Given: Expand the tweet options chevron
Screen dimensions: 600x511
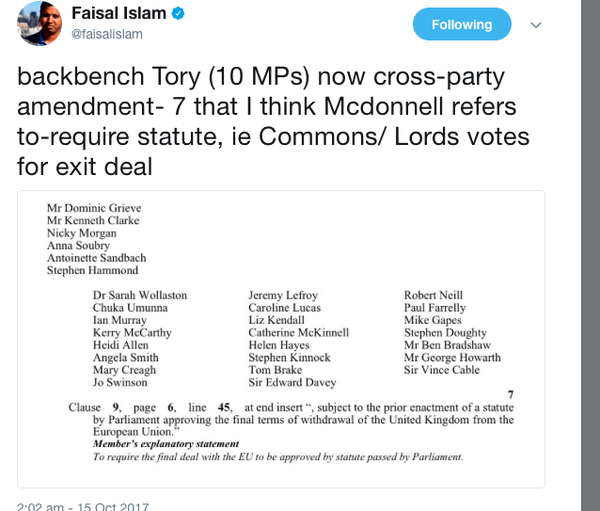Looking at the screenshot, I should click(537, 24).
